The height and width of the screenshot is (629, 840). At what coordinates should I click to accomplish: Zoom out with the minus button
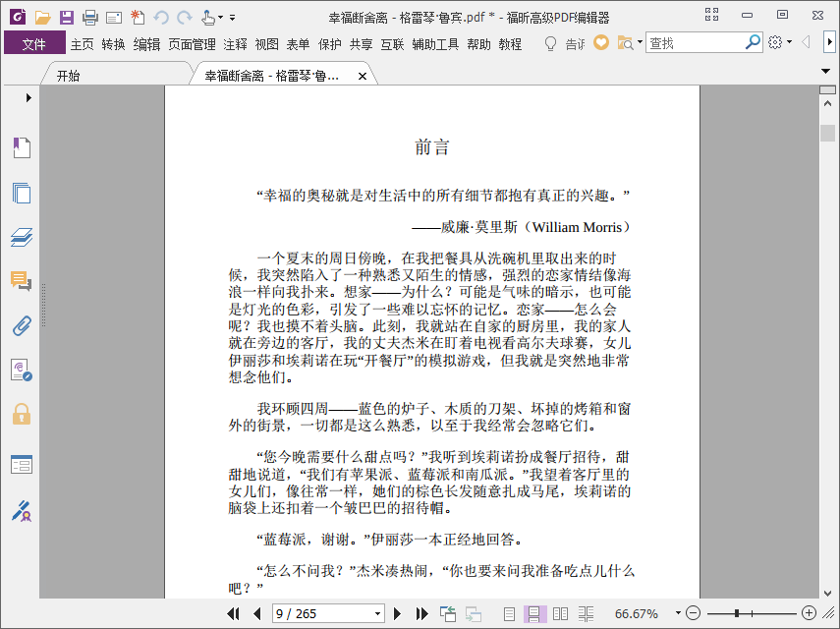click(x=693, y=613)
